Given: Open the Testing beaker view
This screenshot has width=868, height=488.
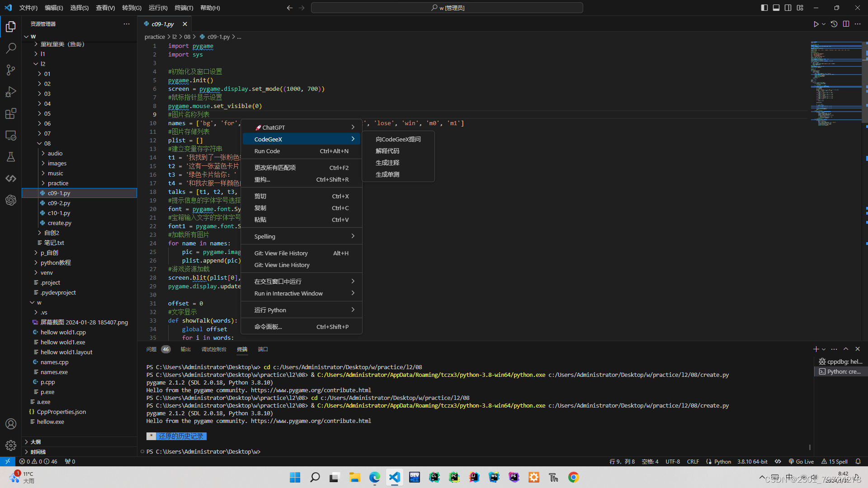Looking at the screenshot, I should [11, 157].
